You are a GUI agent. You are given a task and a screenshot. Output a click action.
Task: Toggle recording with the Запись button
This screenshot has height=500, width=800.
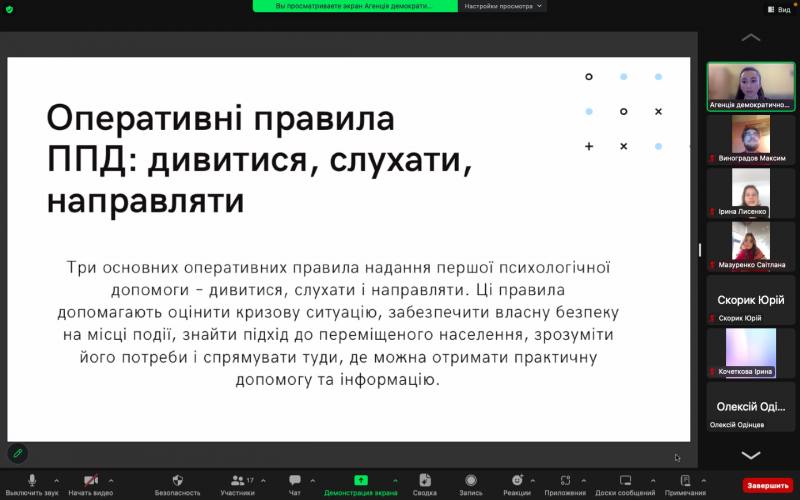(x=470, y=481)
